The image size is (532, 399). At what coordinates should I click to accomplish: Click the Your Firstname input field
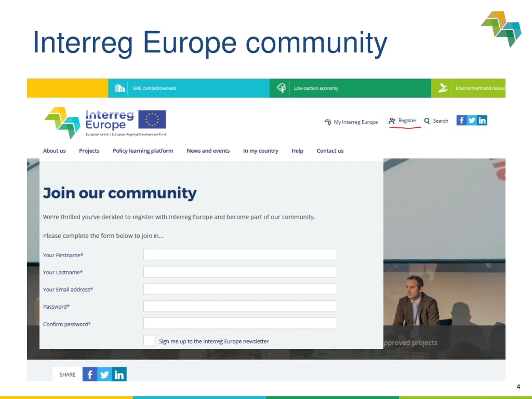(x=240, y=254)
